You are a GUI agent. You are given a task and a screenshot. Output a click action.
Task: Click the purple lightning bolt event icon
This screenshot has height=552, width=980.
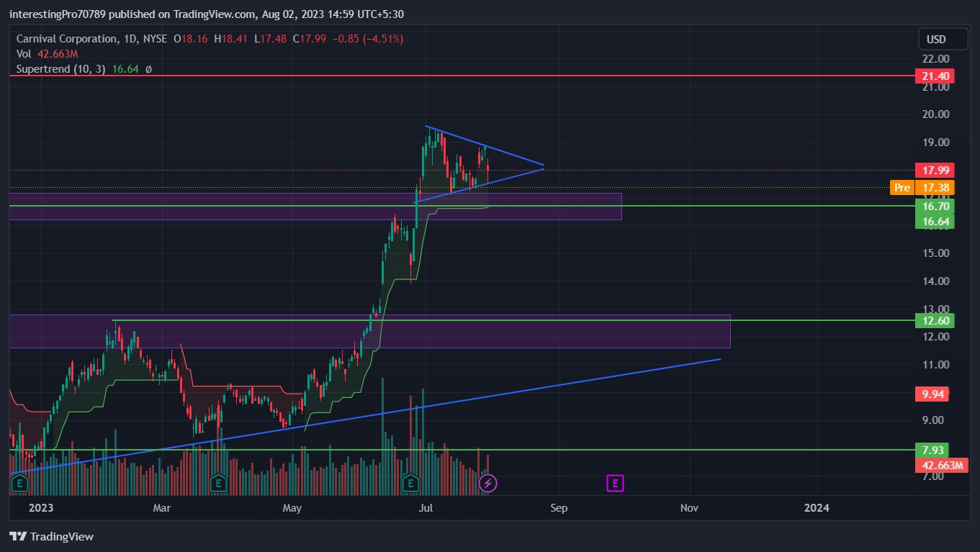[488, 484]
